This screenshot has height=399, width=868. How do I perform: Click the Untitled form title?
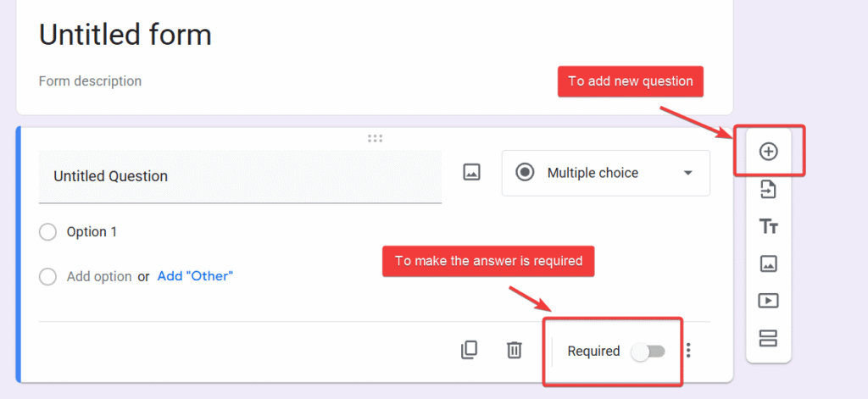125,35
